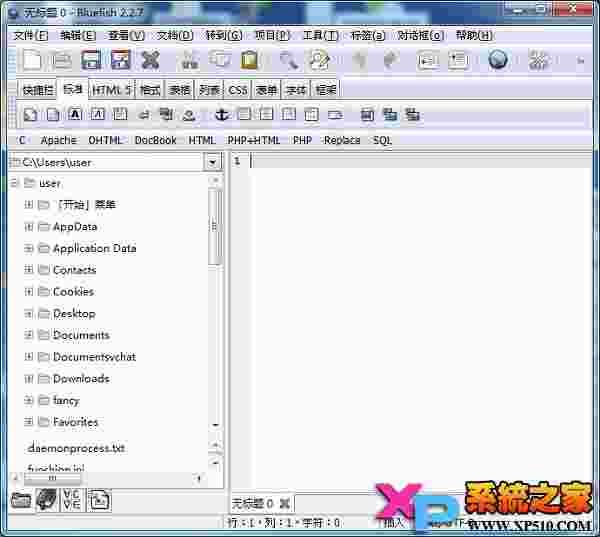Click the file tree vertical scrollbar thumb

pyautogui.click(x=215, y=227)
